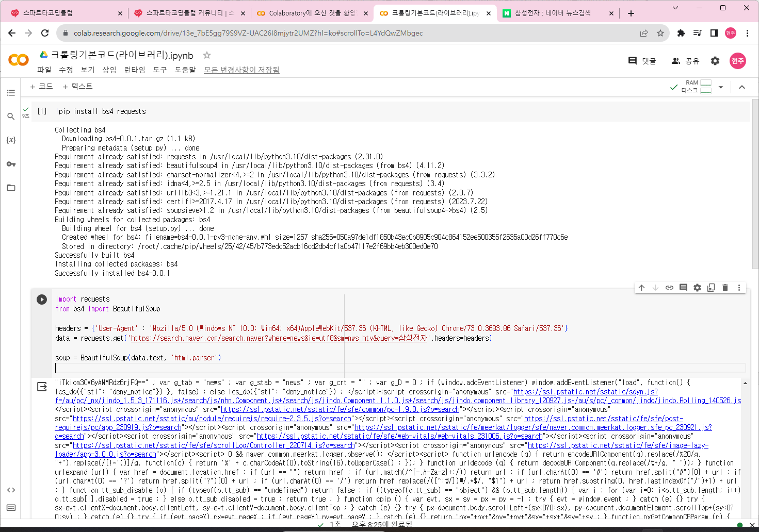
Task: Open more cell actions menu
Action: [x=739, y=288]
